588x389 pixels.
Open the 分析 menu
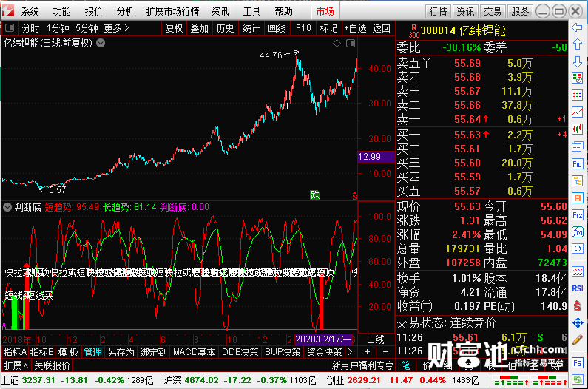(125, 11)
